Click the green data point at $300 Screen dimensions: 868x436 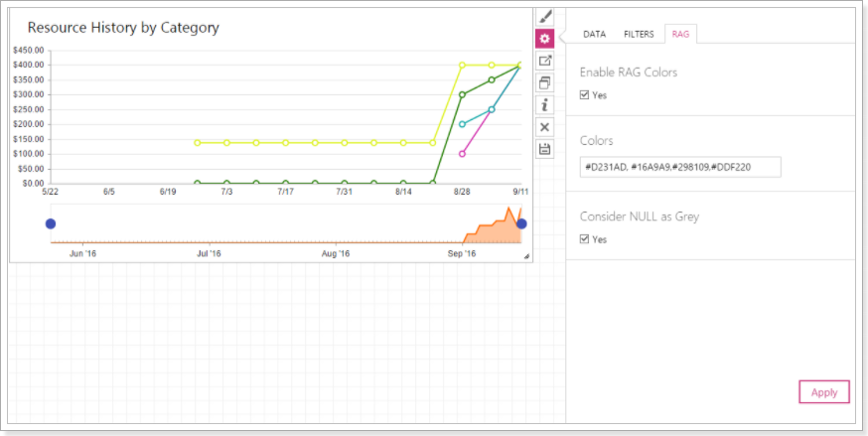coord(462,94)
